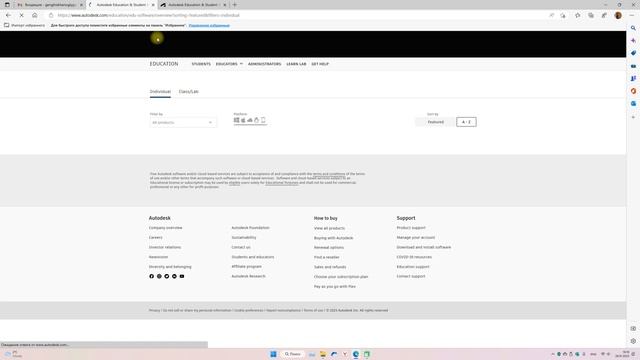Open Autodesk Facebook social icon

(x=151, y=276)
